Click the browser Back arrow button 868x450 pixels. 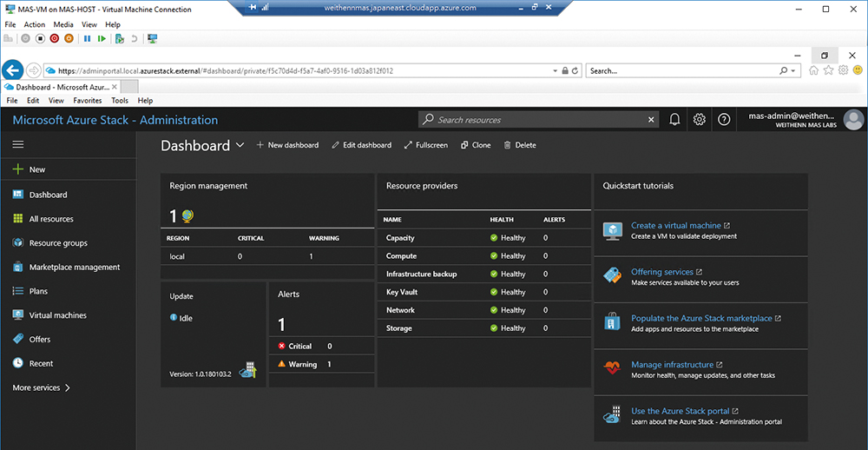(12, 70)
